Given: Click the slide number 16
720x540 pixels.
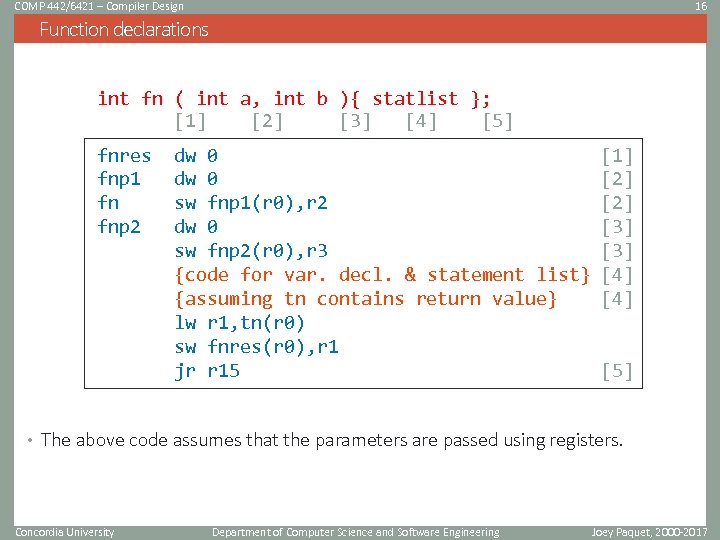Looking at the screenshot, I should pos(701,6).
